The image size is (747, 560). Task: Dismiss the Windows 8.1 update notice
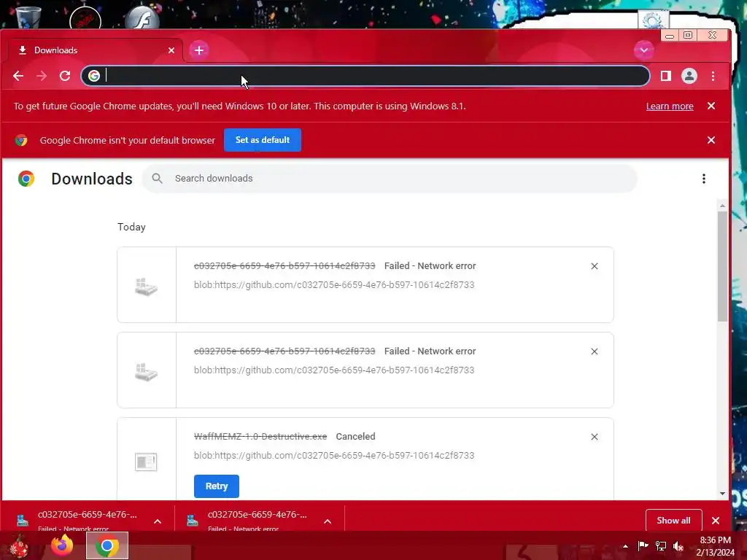click(x=711, y=106)
